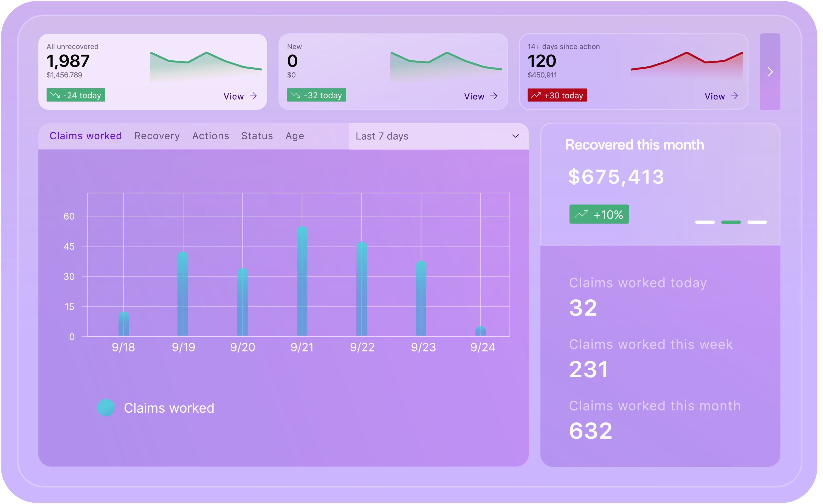Click the +30 today red badge
The image size is (823, 504).
tap(557, 95)
